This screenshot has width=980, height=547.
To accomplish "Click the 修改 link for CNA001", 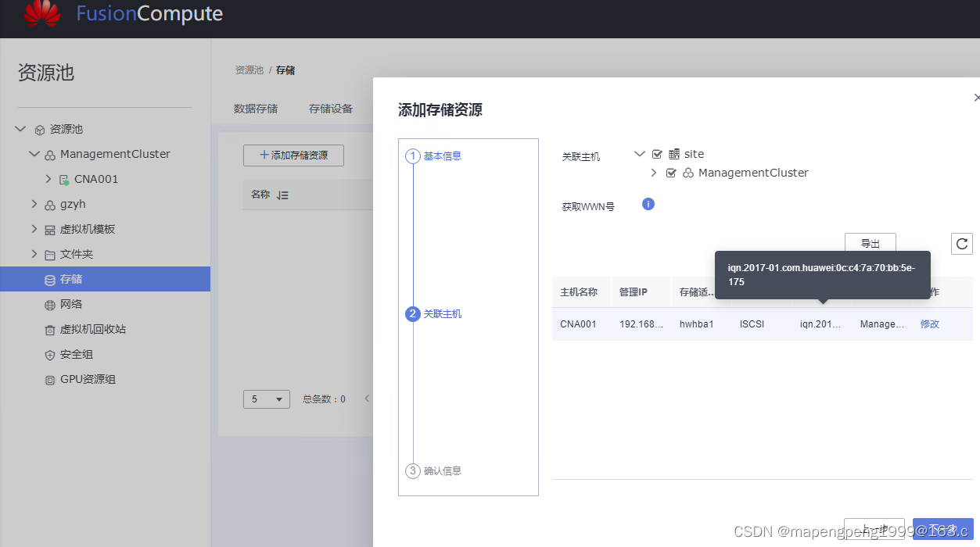I will (x=930, y=324).
